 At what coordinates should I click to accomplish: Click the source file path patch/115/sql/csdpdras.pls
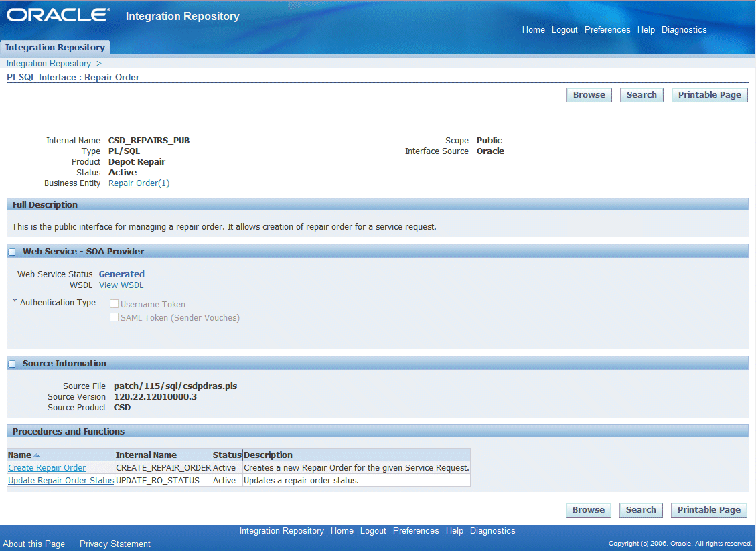175,386
